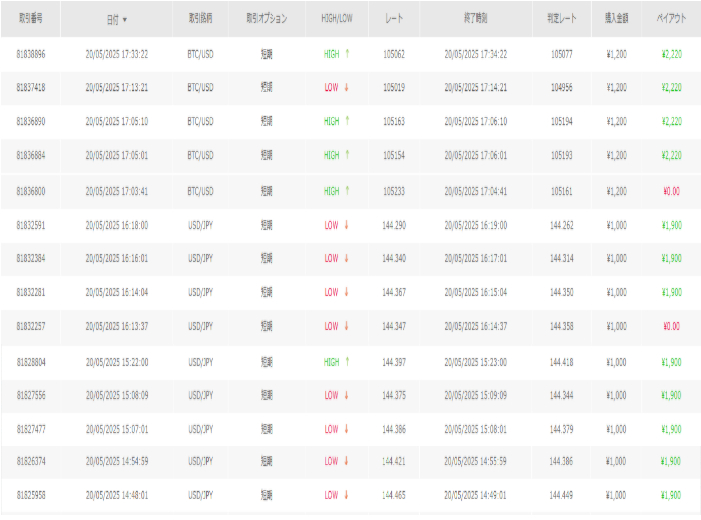Click the end time 20/05/2025 16:17:01
This screenshot has height=520, width=701.
point(475,258)
